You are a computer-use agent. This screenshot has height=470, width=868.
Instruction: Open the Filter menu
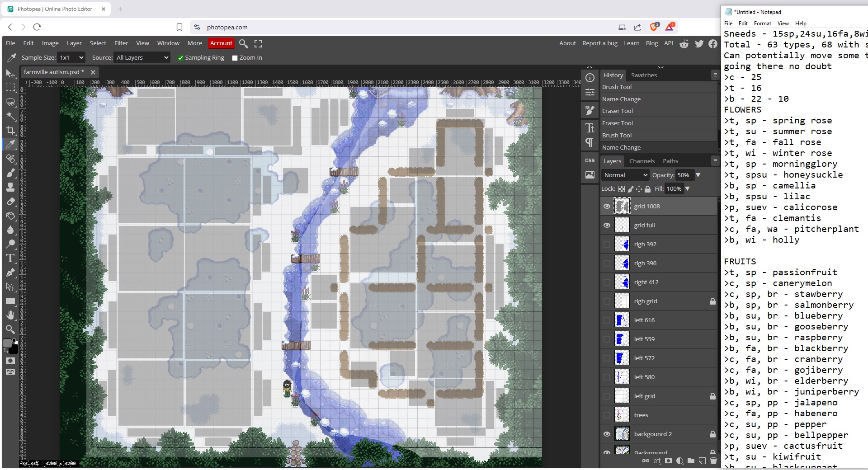pyautogui.click(x=121, y=43)
